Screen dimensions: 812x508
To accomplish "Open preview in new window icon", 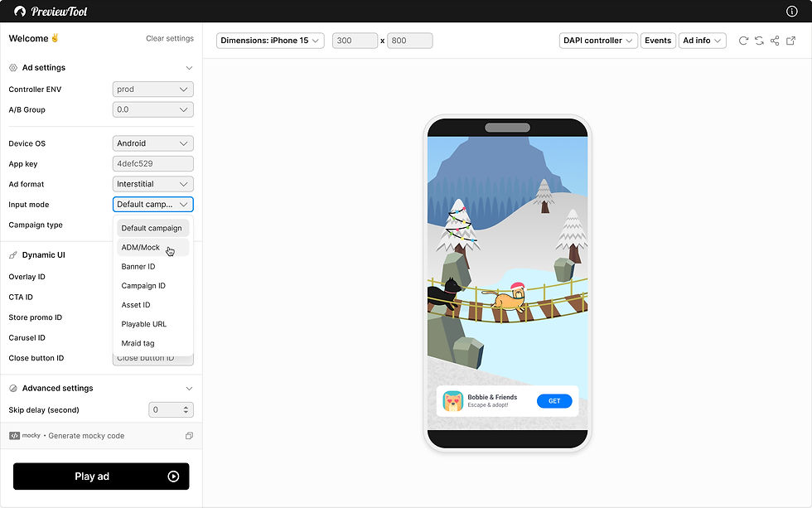I will [790, 41].
